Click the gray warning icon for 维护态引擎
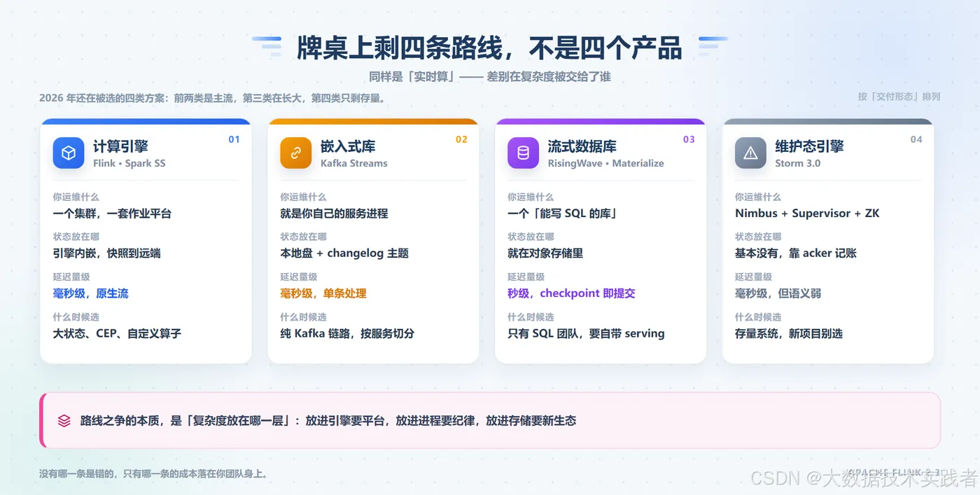This screenshot has height=495, width=980. (x=750, y=153)
